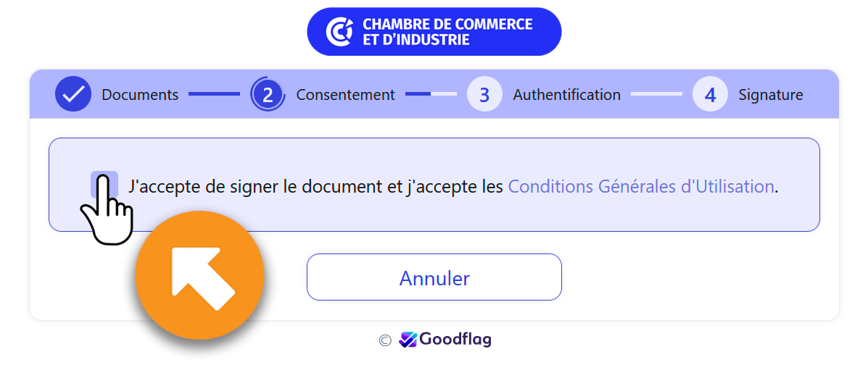Select the completed Documents checkmark step icon
Screen dimensions: 868x365
73,94
